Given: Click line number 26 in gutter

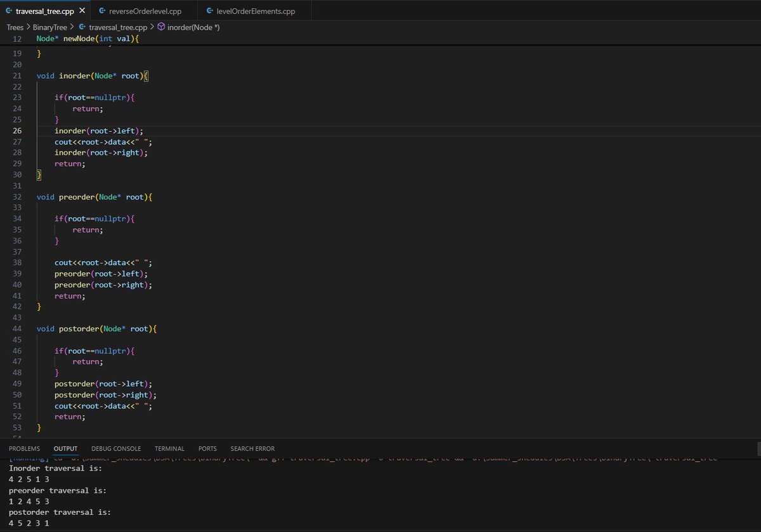Looking at the screenshot, I should click(17, 131).
